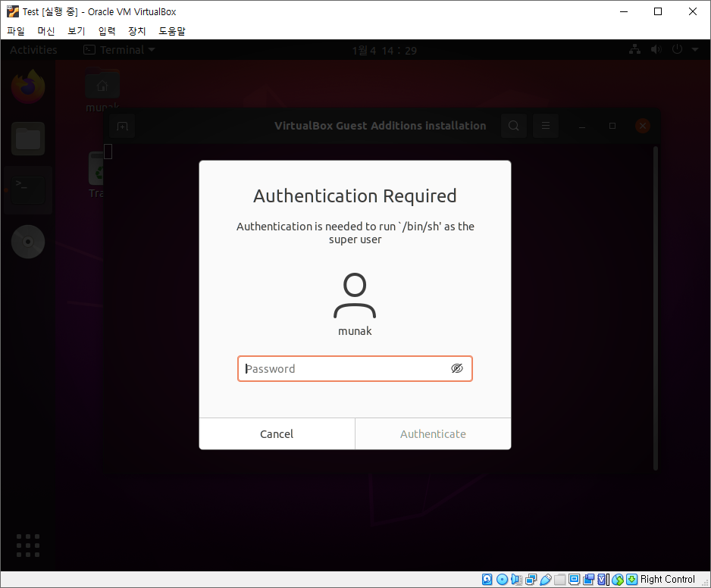Toggle password visibility eye icon
Screen dimensions: 711x588
[x=457, y=368]
